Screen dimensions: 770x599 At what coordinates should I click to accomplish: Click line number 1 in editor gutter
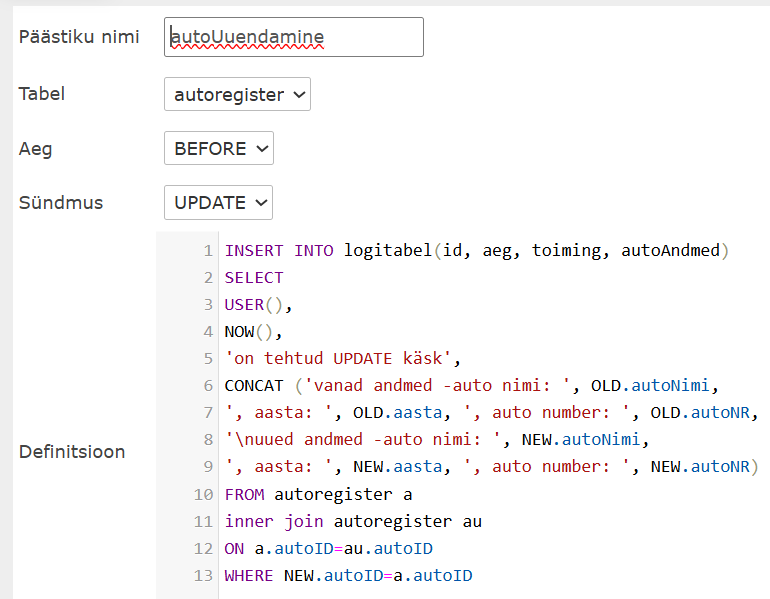click(207, 251)
